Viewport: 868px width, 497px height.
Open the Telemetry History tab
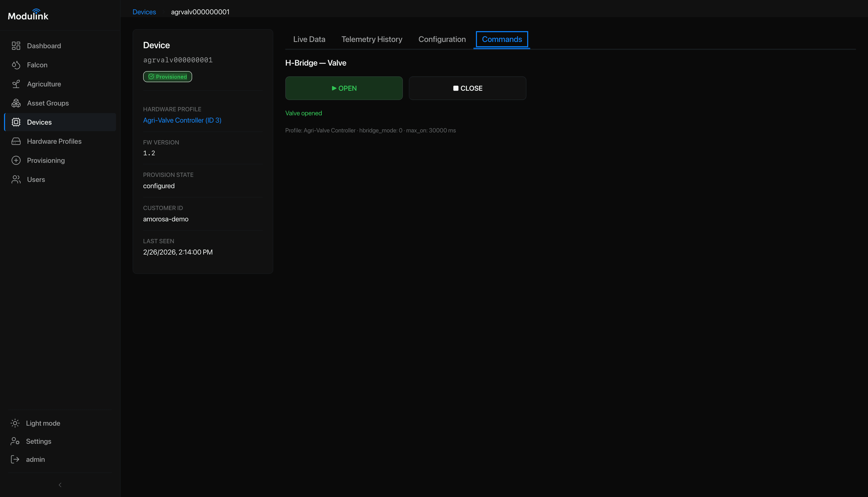coord(371,39)
